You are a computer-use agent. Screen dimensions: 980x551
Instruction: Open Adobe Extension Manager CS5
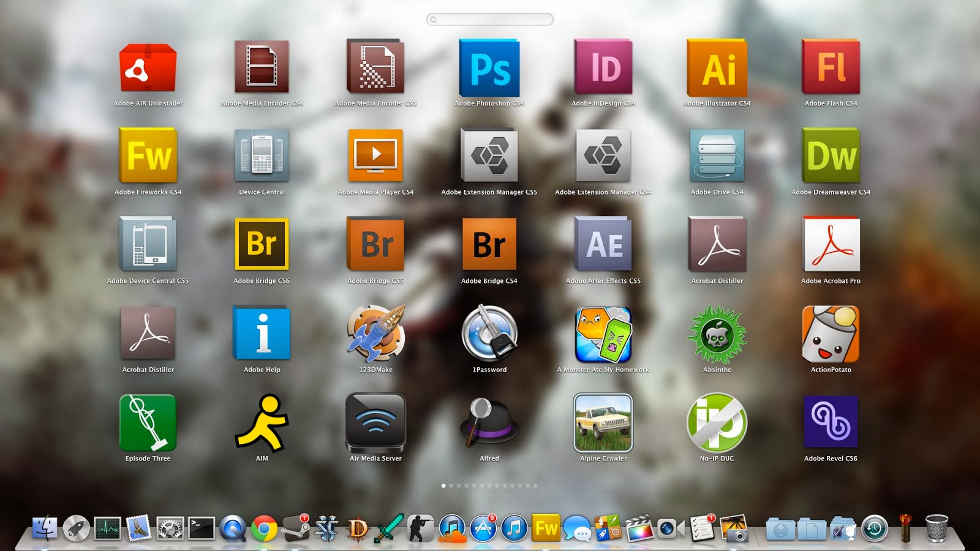click(489, 156)
